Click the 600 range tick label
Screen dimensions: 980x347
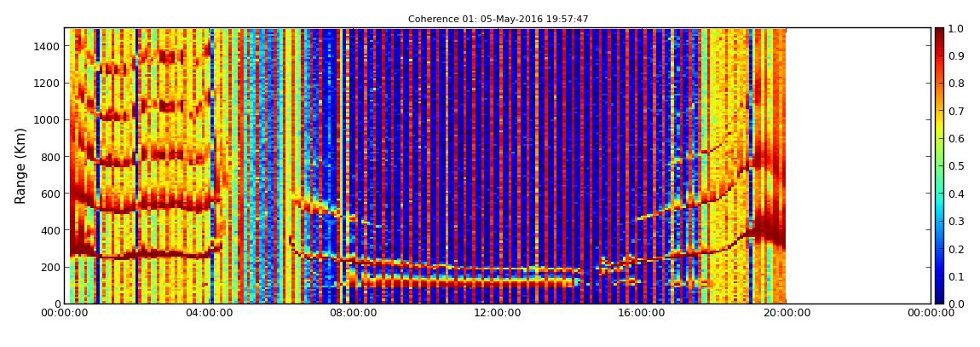click(x=52, y=194)
